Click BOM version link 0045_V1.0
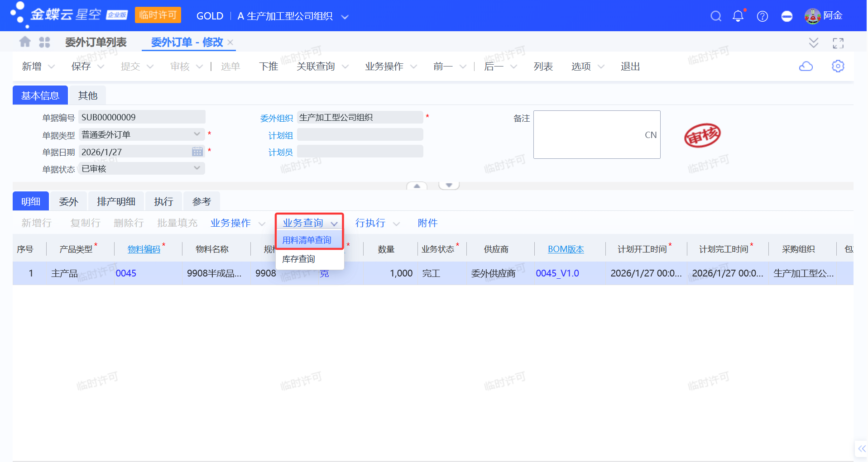 [557, 273]
